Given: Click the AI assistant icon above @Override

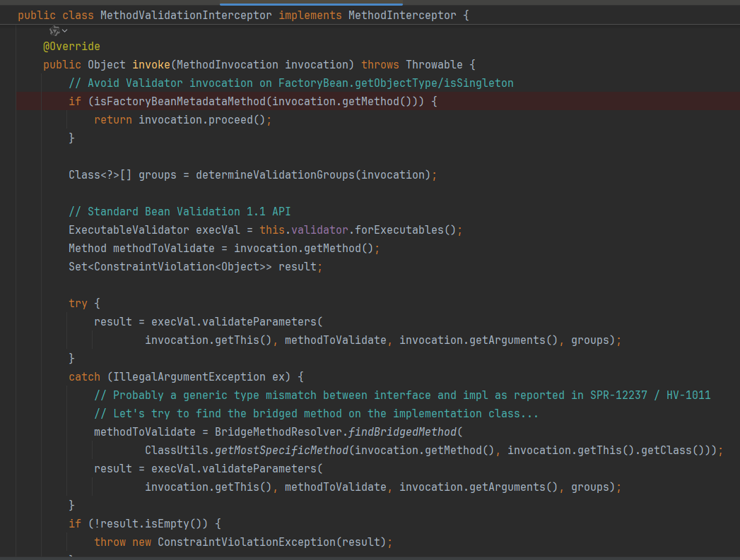Looking at the screenshot, I should pos(54,31).
